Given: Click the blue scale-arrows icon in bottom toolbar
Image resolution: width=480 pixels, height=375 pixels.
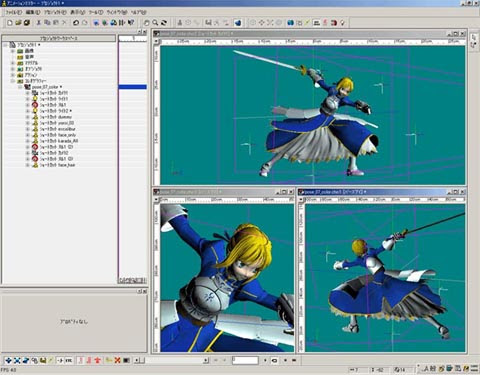Looking at the screenshot, I should [17, 360].
